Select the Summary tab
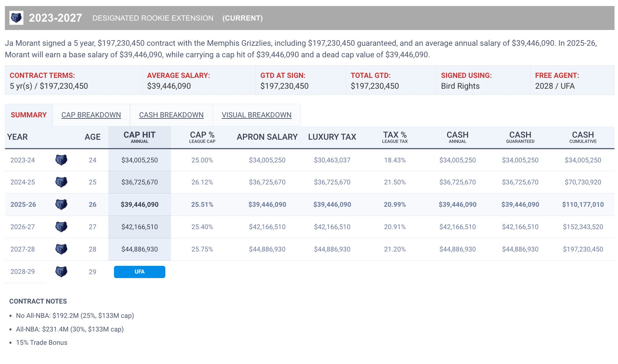The image size is (618, 364). point(29,115)
